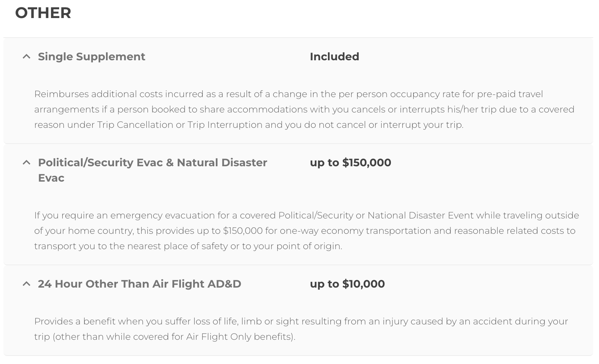Collapse the Political/Security Evac chevron arrow

[26, 163]
